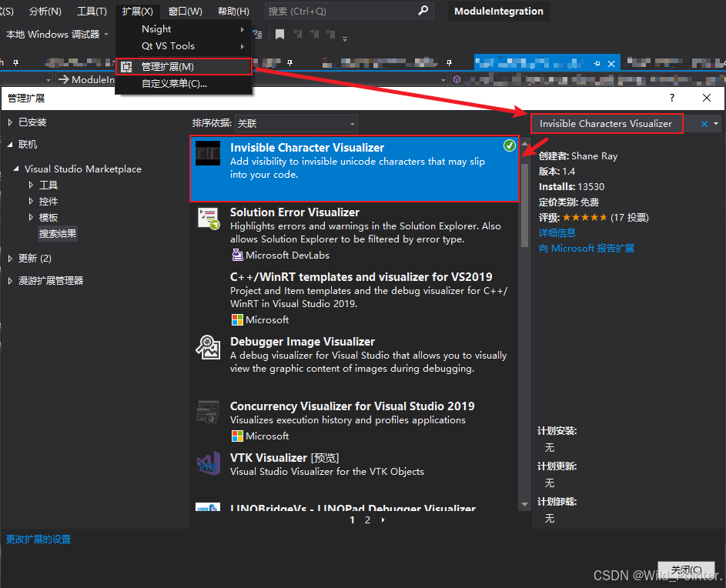The height and width of the screenshot is (588, 726).
Task: Select 自定义菜单(C)... menu entry
Action: (x=183, y=83)
